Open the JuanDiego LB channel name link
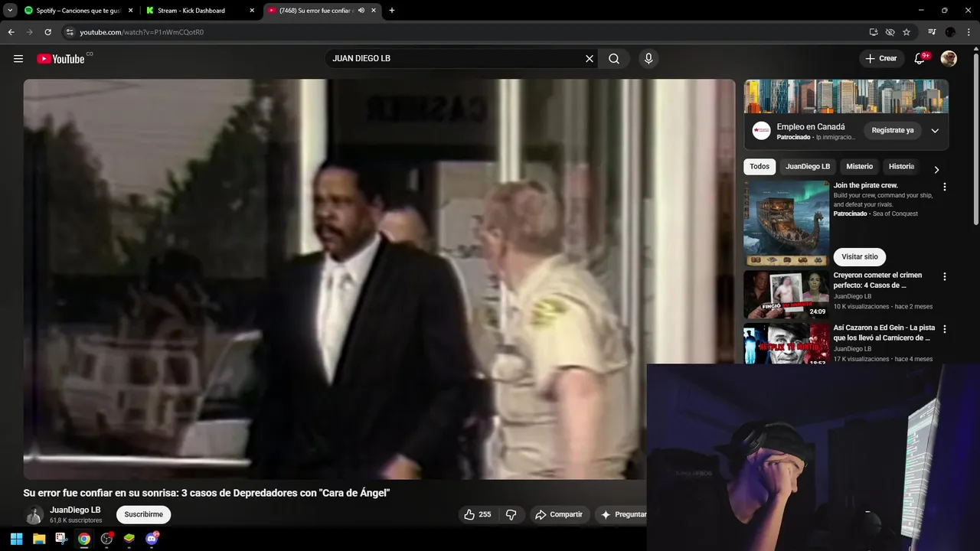This screenshot has height=551, width=980. [x=75, y=510]
